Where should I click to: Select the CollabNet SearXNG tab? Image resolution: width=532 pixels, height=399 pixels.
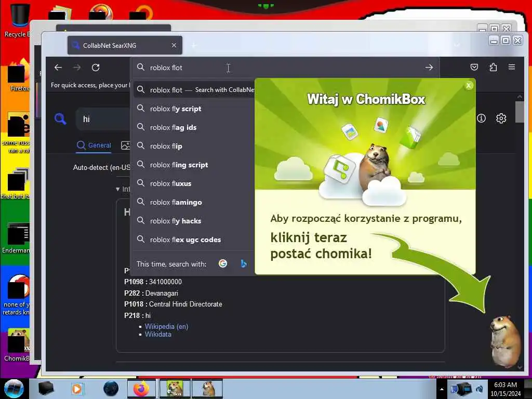pyautogui.click(x=125, y=45)
